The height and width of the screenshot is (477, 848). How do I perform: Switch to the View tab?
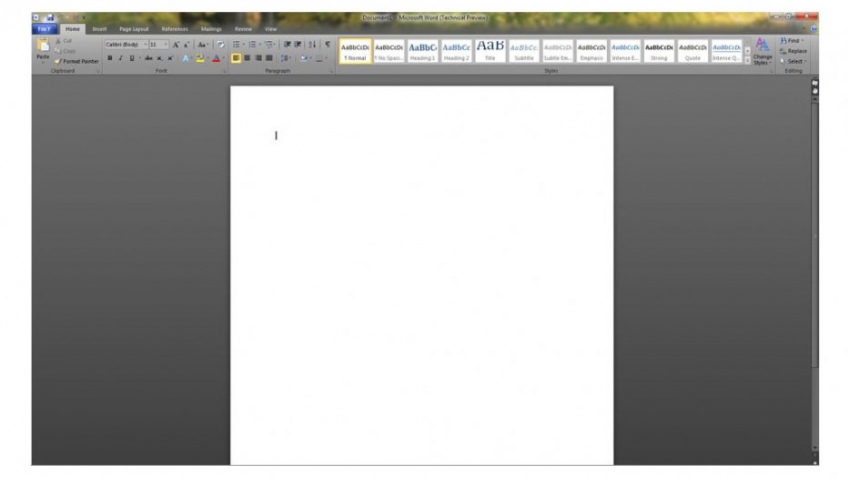271,29
